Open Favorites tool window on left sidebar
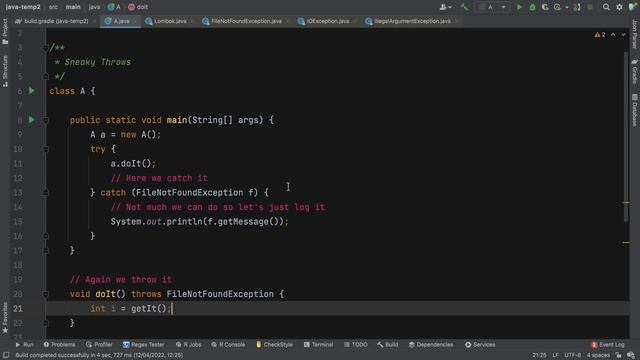The image size is (640, 360). (x=5, y=318)
